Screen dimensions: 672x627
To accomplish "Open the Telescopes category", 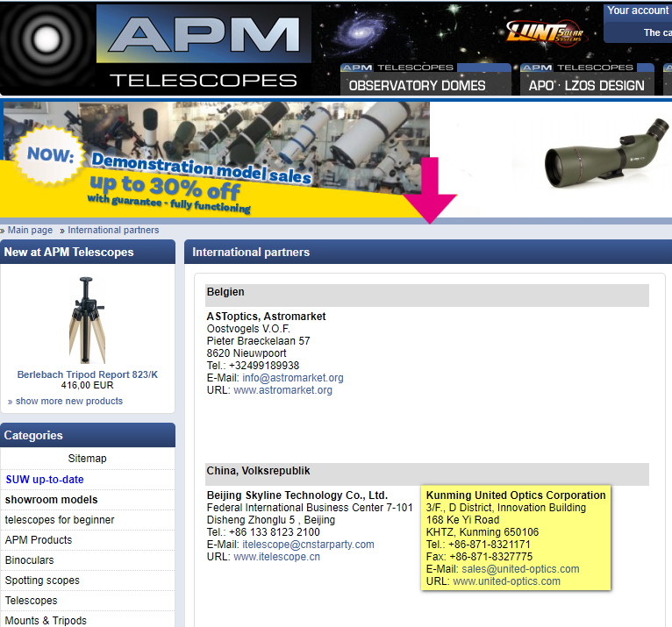I will click(x=31, y=600).
